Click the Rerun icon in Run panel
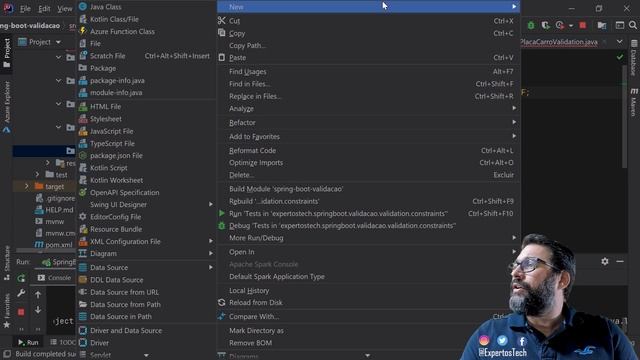This screenshot has width=640, height=360. (x=21, y=278)
